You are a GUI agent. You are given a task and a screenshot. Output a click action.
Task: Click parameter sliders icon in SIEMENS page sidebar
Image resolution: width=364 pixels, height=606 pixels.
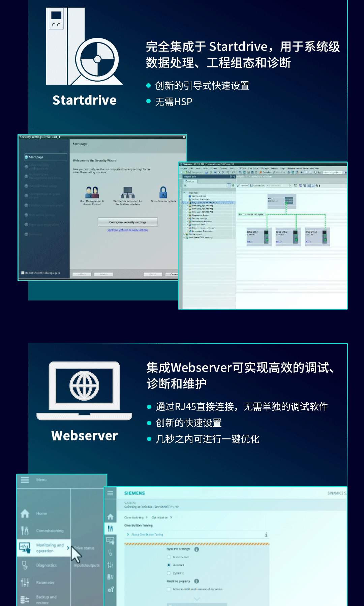[x=110, y=565]
